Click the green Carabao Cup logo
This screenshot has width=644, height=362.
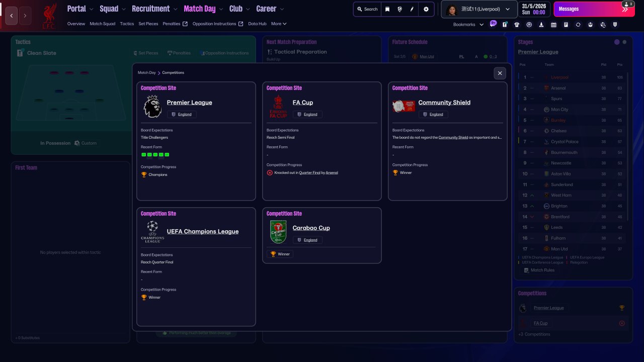point(278,232)
